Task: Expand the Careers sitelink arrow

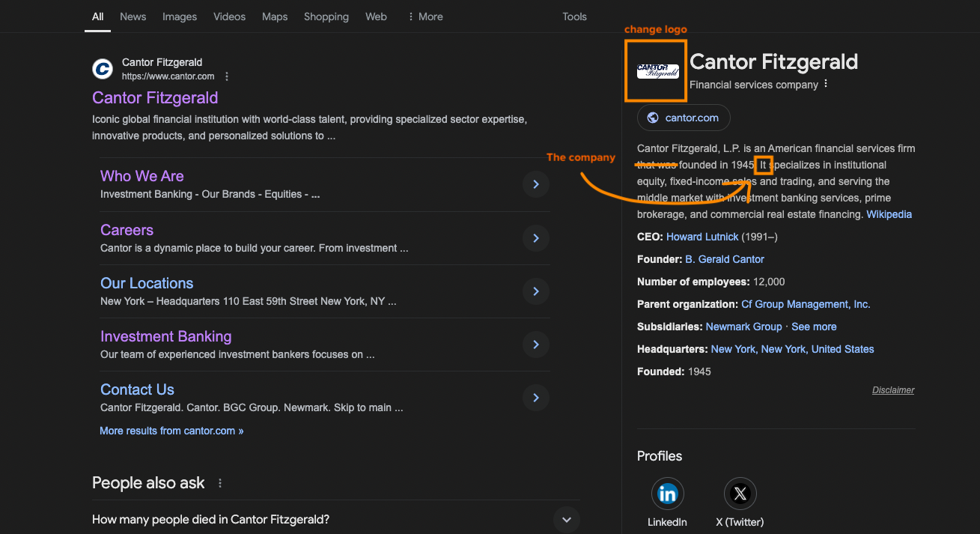Action: tap(536, 238)
